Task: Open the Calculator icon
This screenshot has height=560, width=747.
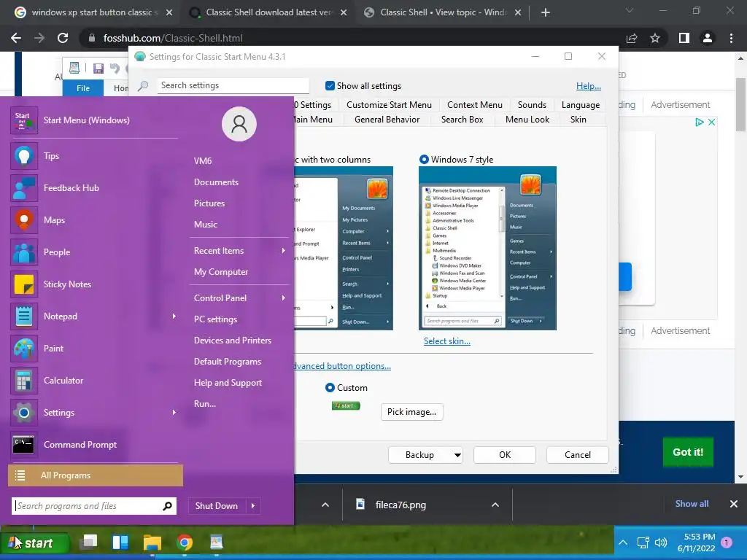Action: tap(24, 381)
